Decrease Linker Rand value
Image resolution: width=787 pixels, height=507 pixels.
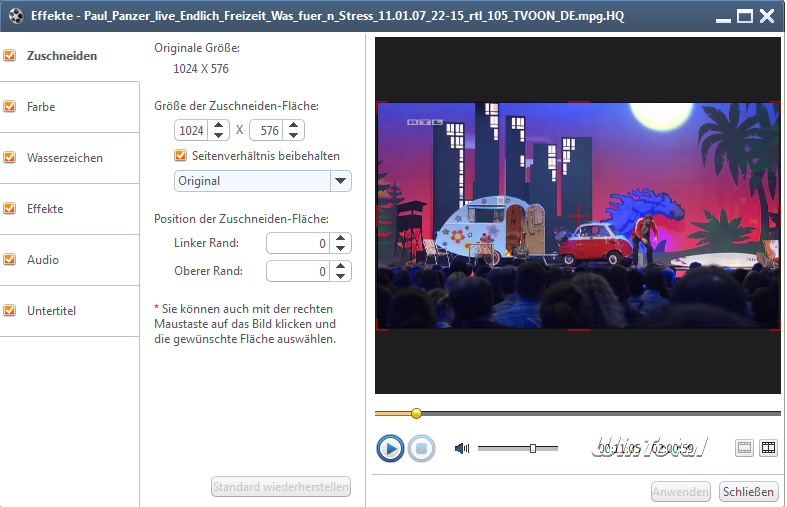[340, 248]
